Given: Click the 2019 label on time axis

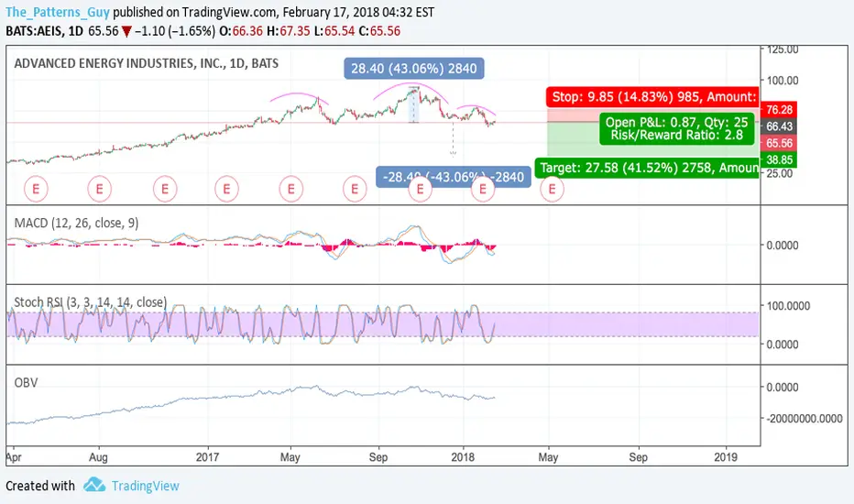Looking at the screenshot, I should pyautogui.click(x=726, y=457).
